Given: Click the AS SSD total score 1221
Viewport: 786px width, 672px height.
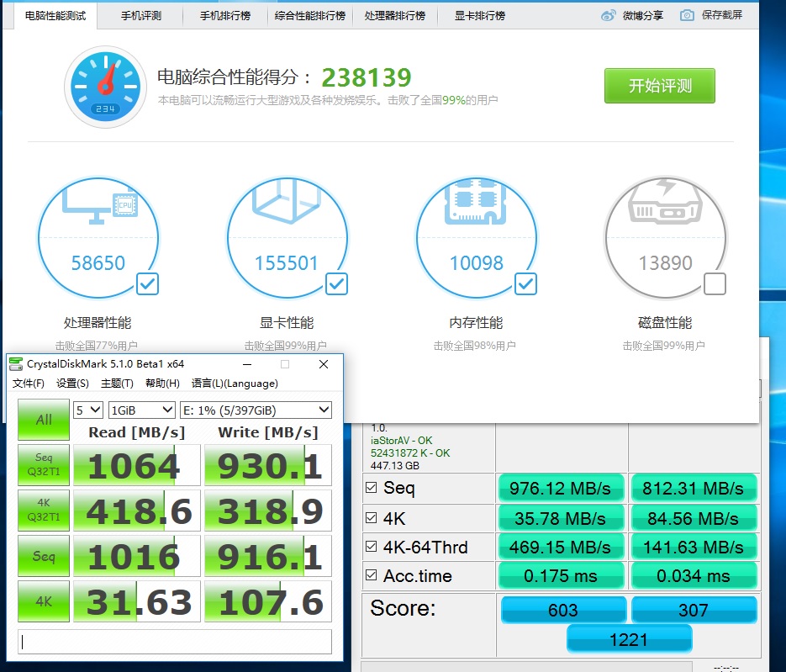Looking at the screenshot, I should [x=629, y=639].
